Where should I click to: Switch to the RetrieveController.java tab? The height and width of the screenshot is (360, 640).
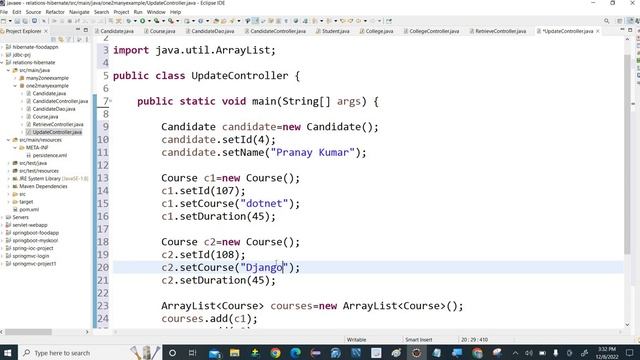coord(500,31)
